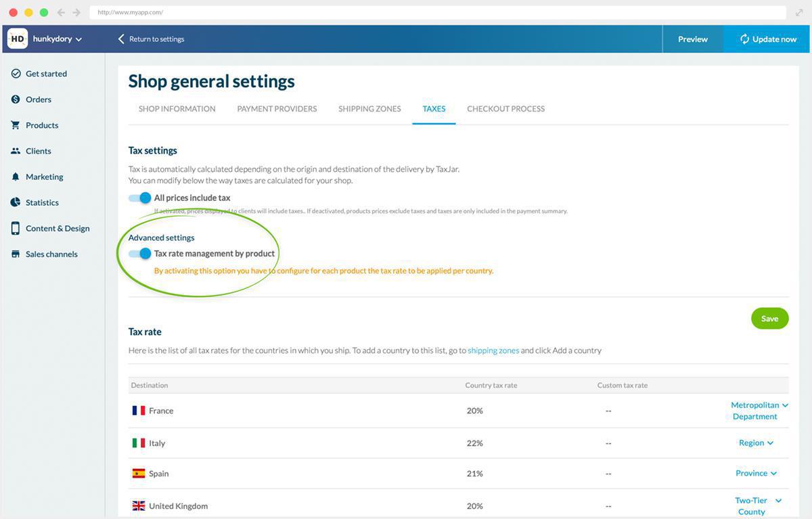This screenshot has height=519, width=812.
Task: Click the Get started checkmark icon
Action: 16,74
